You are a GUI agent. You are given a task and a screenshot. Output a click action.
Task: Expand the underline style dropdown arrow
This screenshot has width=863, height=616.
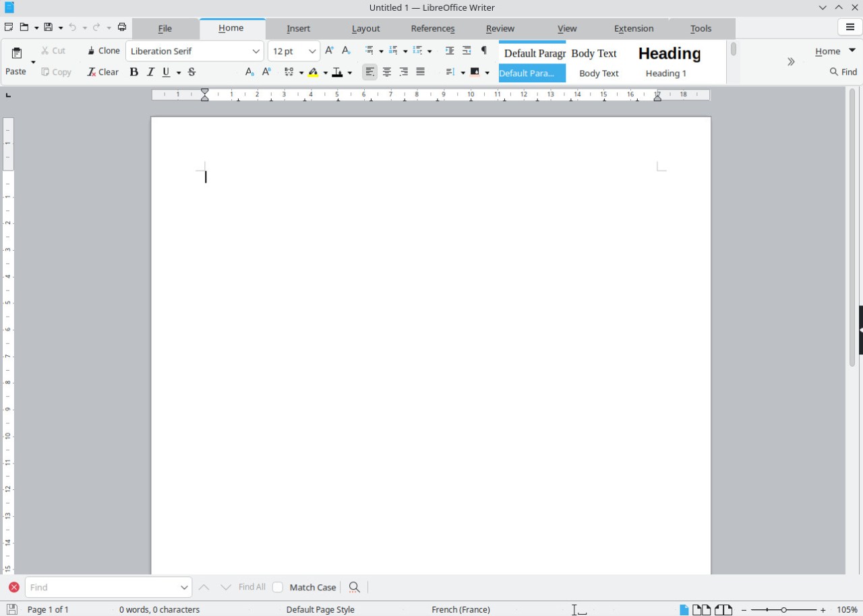click(x=179, y=71)
